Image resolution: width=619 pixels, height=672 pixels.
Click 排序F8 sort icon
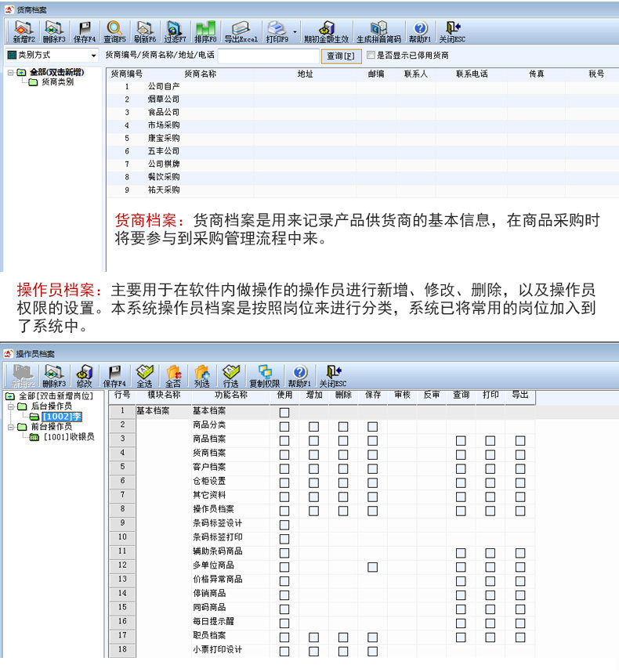[205, 32]
